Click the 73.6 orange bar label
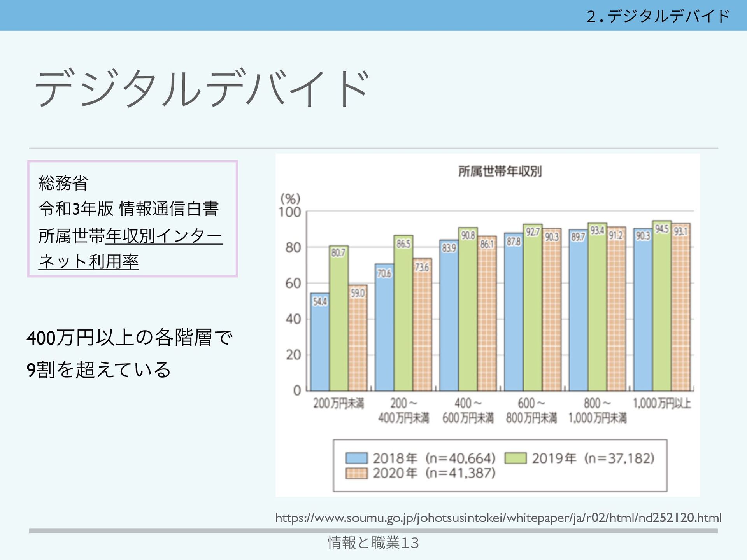747x560 pixels. pos(422,267)
